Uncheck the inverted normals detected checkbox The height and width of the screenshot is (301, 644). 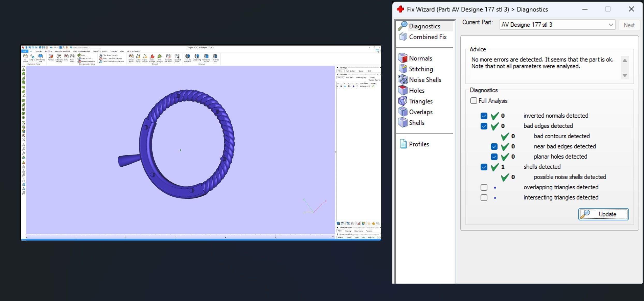coord(484,116)
